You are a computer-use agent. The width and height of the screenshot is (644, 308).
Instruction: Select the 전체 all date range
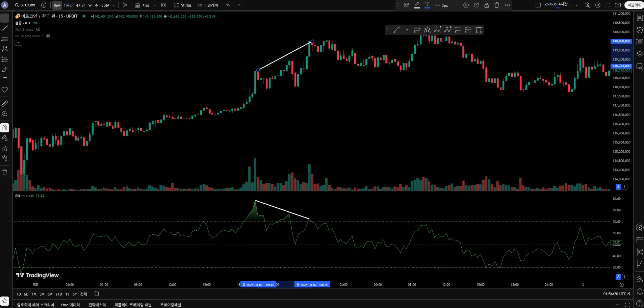coord(83,294)
